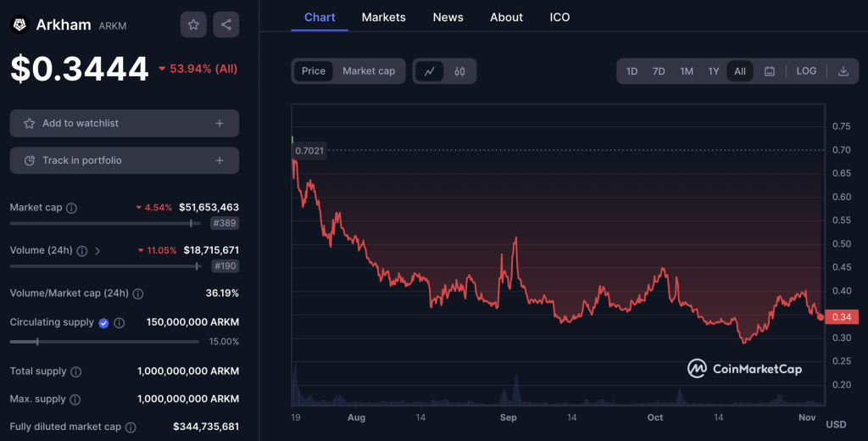The height and width of the screenshot is (441, 868).
Task: Click the 36.19% volume ratio value
Action: click(222, 293)
